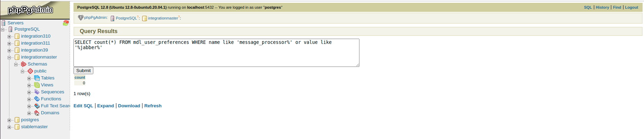Open the Edit SQL link
Screen dimensions: 644x139
coord(83,106)
